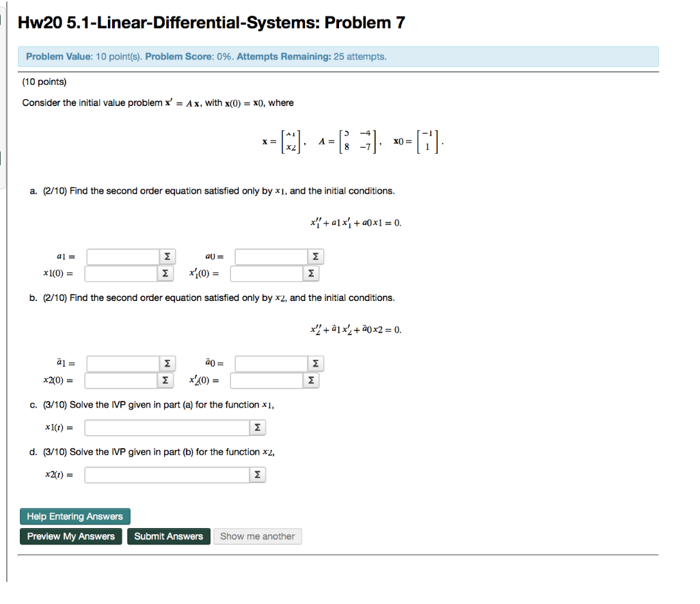Open the equation editor for ā0
700x604 pixels.
[x=315, y=363]
